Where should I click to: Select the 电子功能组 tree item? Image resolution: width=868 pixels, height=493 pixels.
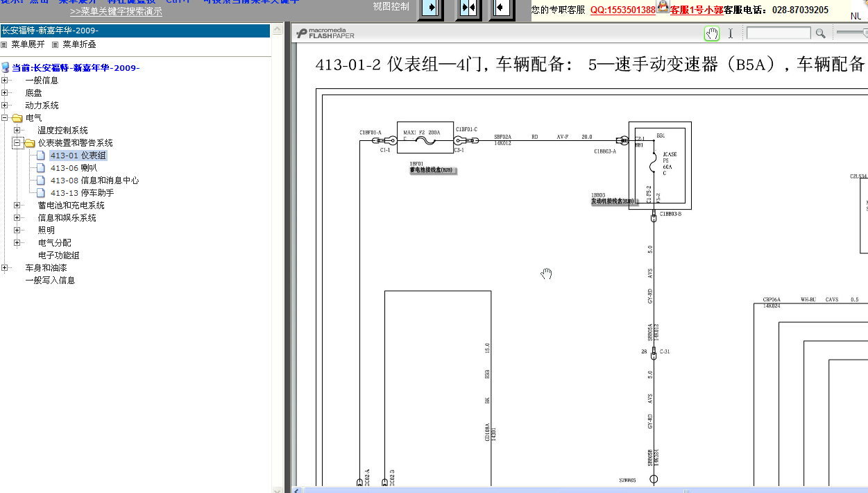[x=59, y=256]
